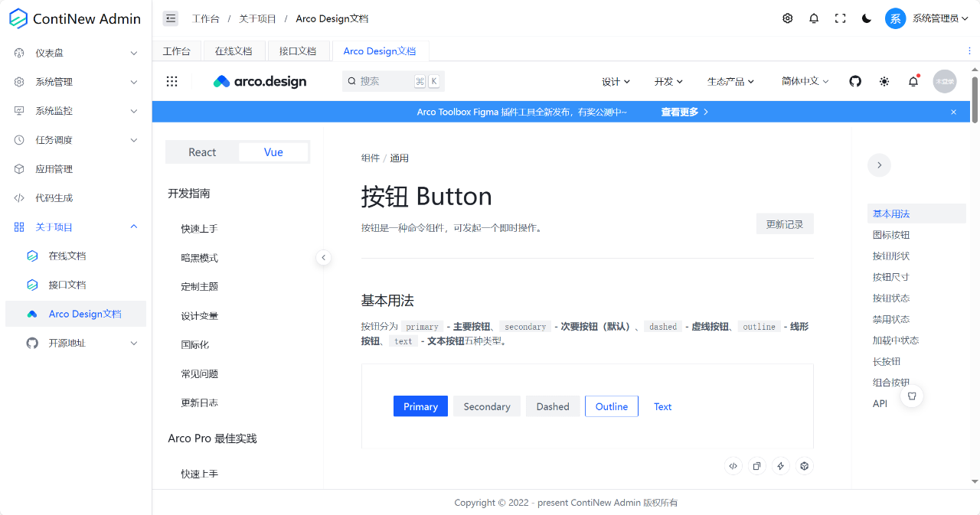
Task: Click the arco.design logo
Action: tap(260, 81)
